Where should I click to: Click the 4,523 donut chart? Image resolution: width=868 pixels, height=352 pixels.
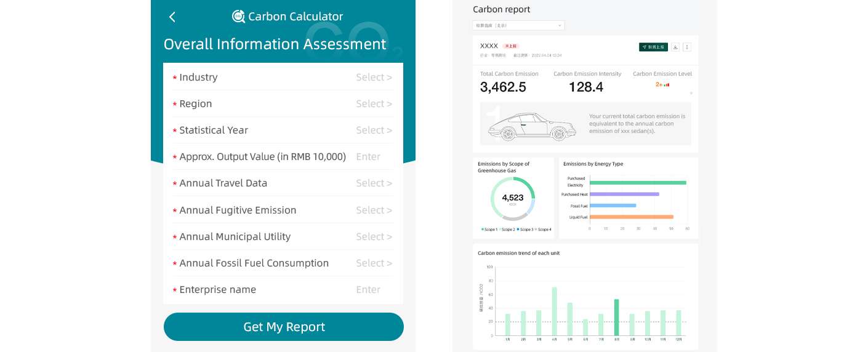[513, 199]
